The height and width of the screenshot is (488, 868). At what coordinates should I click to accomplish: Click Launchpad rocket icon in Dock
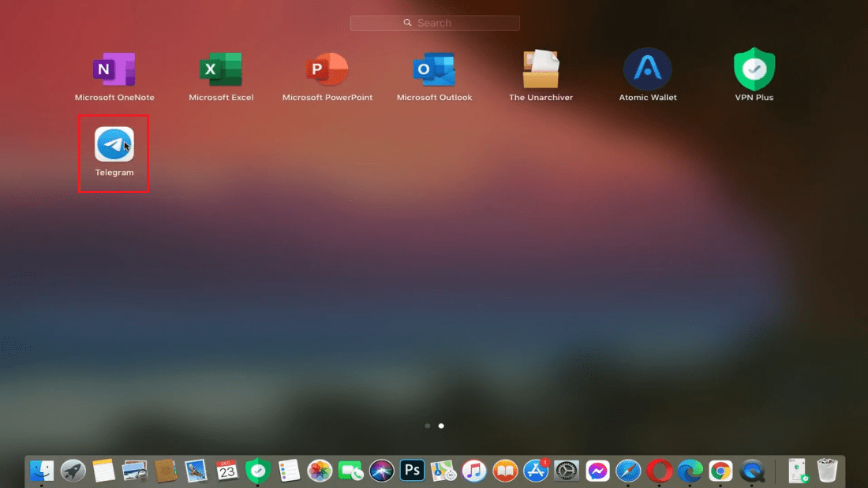(x=73, y=471)
